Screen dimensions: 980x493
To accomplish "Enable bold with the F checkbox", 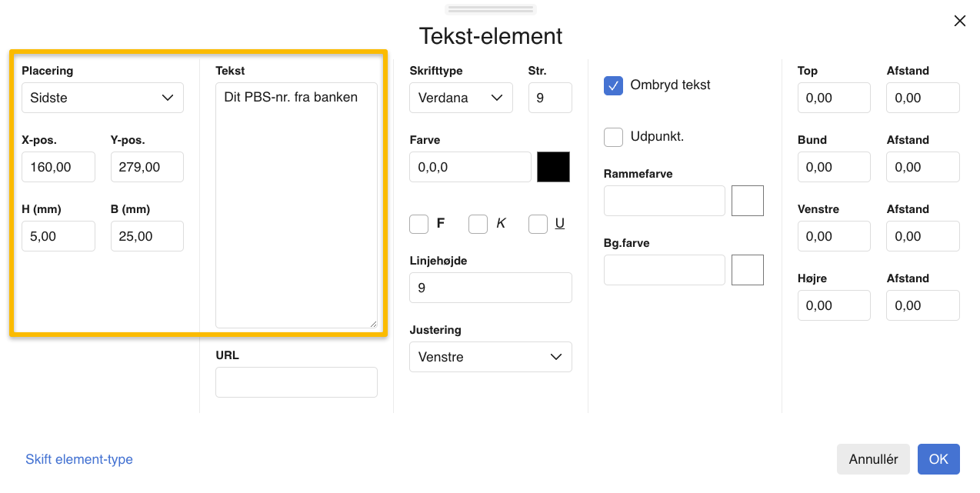I will point(418,224).
